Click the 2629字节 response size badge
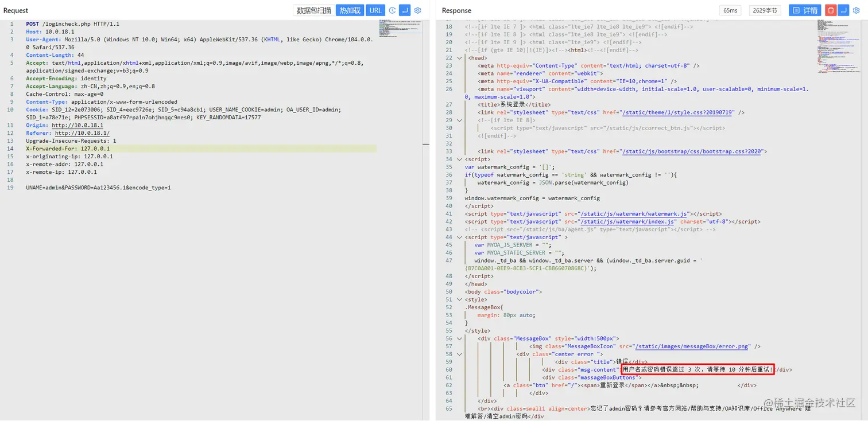 pos(765,10)
